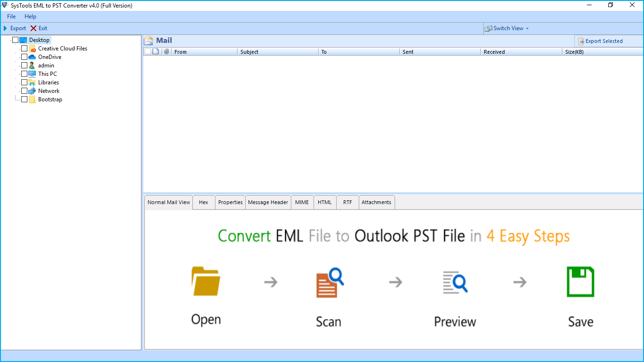
Task: Select the This PC tree label
Action: tap(48, 74)
